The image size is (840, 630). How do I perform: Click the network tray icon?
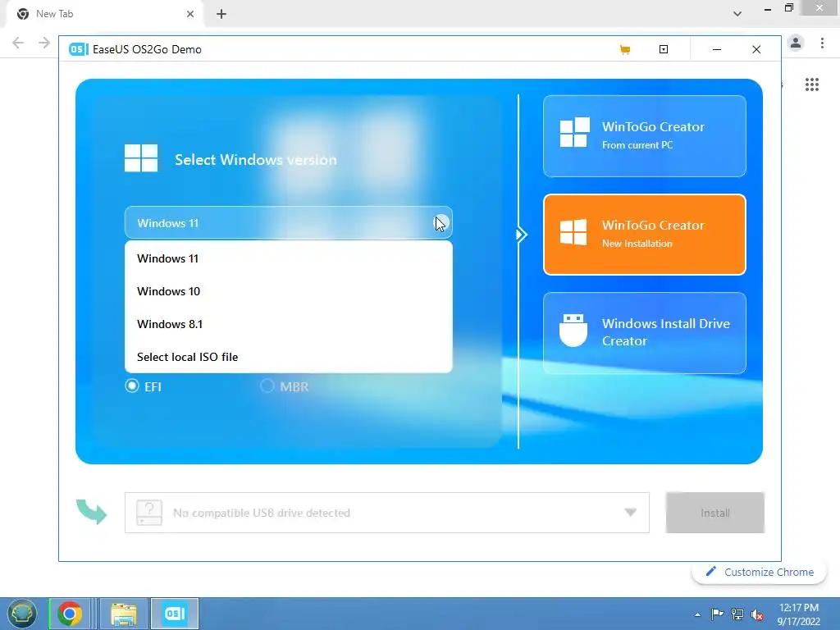point(737,614)
